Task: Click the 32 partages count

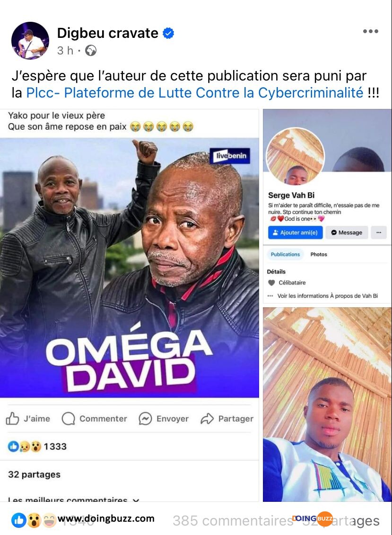Action: (34, 474)
